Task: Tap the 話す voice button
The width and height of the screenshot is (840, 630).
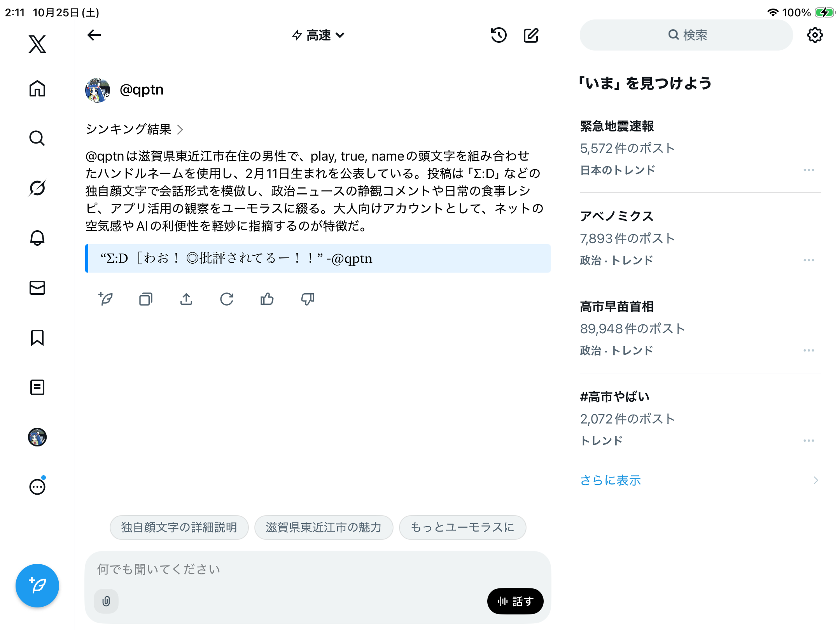Action: [515, 601]
